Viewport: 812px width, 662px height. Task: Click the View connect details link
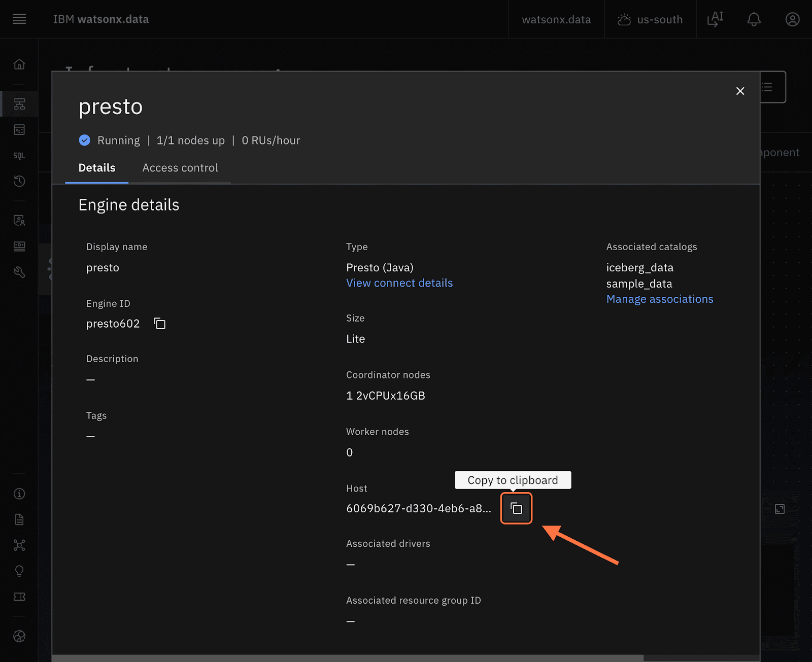[x=399, y=283]
